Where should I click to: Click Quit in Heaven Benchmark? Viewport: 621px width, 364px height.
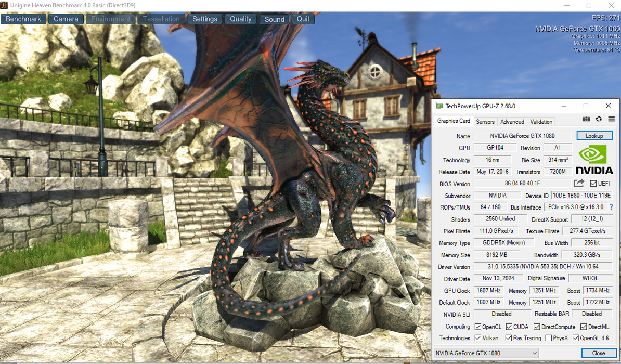pyautogui.click(x=303, y=19)
